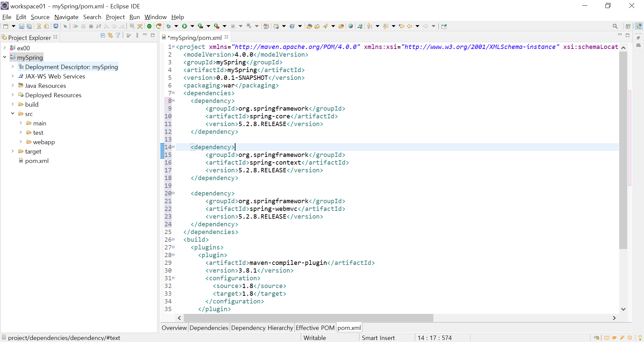This screenshot has height=342, width=644.
Task: Open the Run button dropdown arrow
Action: pos(192,26)
